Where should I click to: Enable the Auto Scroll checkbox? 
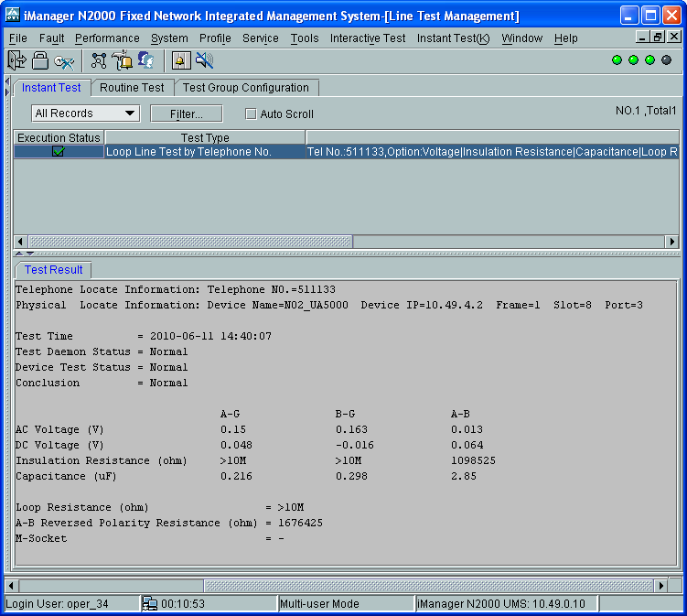click(x=251, y=114)
